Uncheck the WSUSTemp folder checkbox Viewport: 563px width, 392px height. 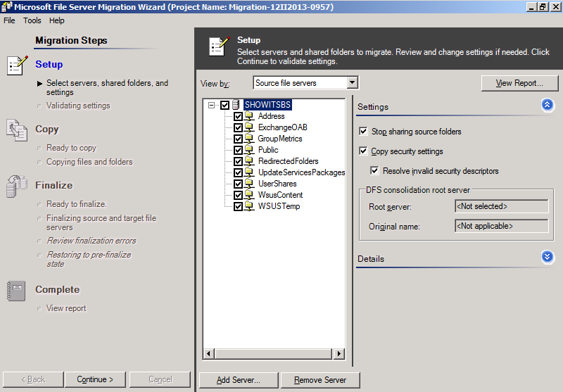pos(238,206)
